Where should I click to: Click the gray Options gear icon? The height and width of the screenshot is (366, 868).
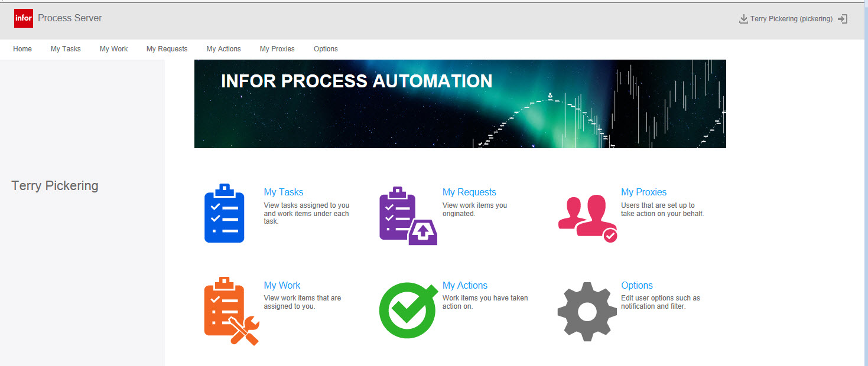tap(587, 312)
